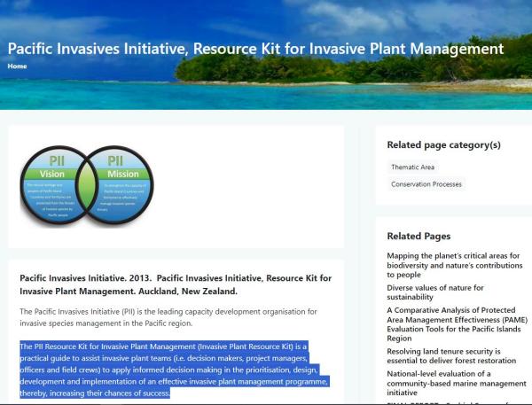The width and height of the screenshot is (532, 405).
Task: Click the Related Pages heading
Action: [419, 237]
